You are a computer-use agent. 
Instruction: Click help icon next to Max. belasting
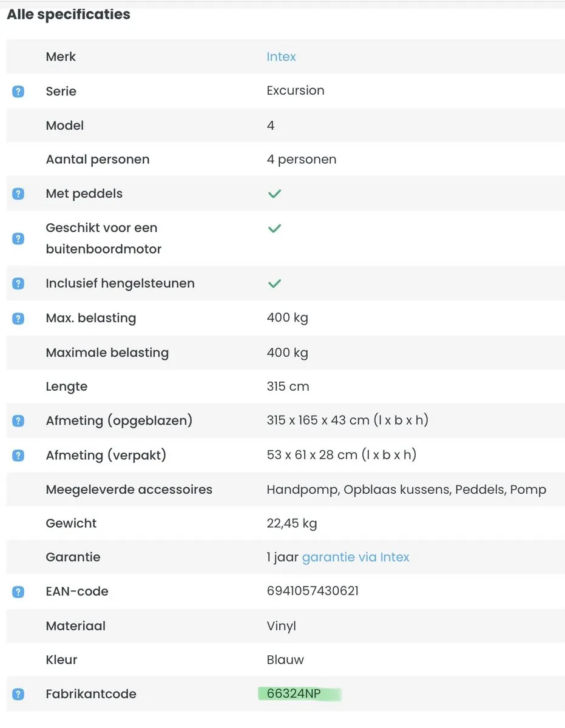(18, 318)
